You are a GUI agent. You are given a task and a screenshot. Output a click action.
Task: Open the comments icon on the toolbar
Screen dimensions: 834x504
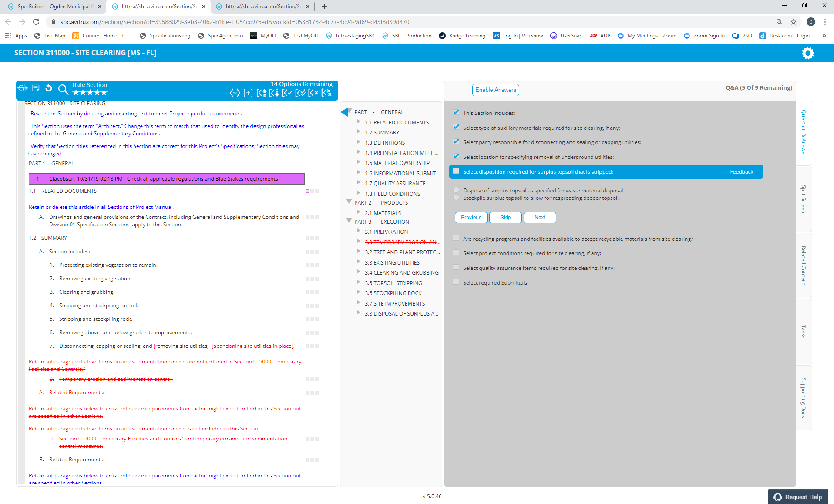point(36,88)
